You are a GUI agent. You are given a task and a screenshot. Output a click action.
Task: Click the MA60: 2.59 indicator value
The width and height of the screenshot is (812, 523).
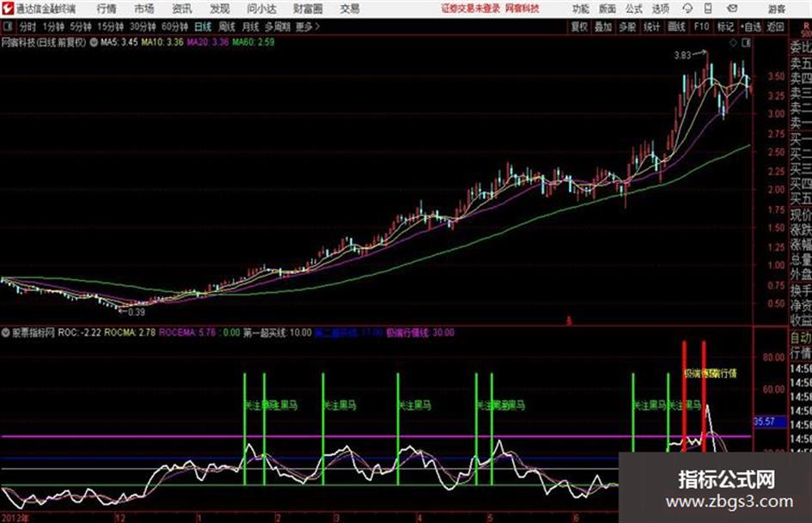coord(253,42)
